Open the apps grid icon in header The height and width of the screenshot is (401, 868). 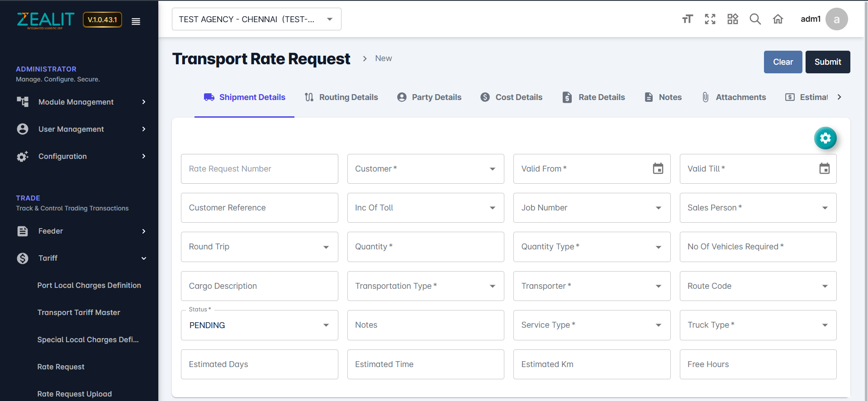732,19
